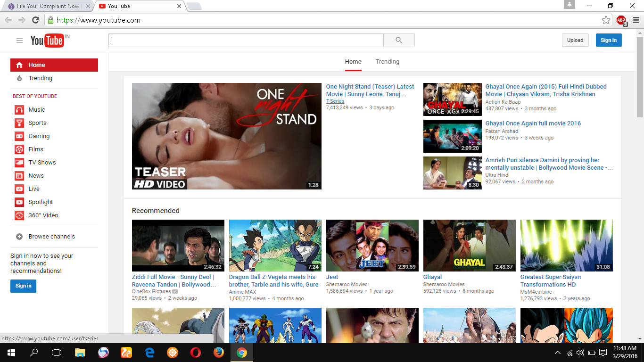The width and height of the screenshot is (644, 362).
Task: Click the Upload button
Action: 575,41
